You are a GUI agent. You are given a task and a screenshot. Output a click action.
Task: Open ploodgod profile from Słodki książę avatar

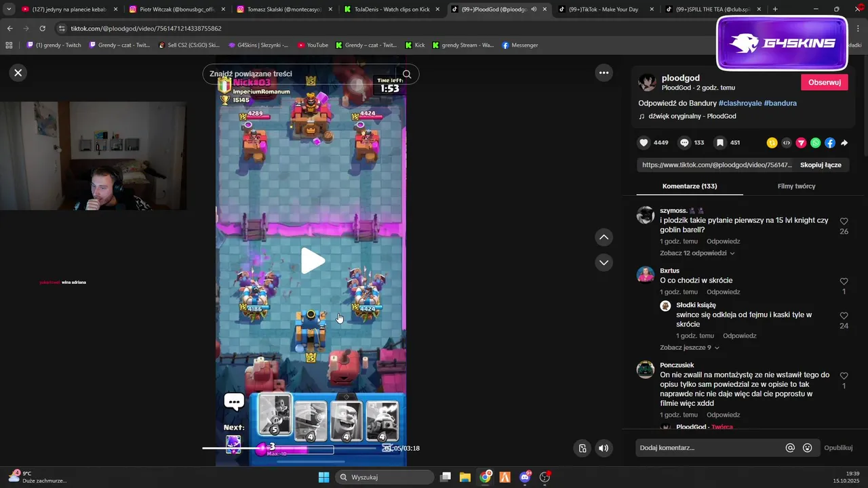tap(665, 306)
